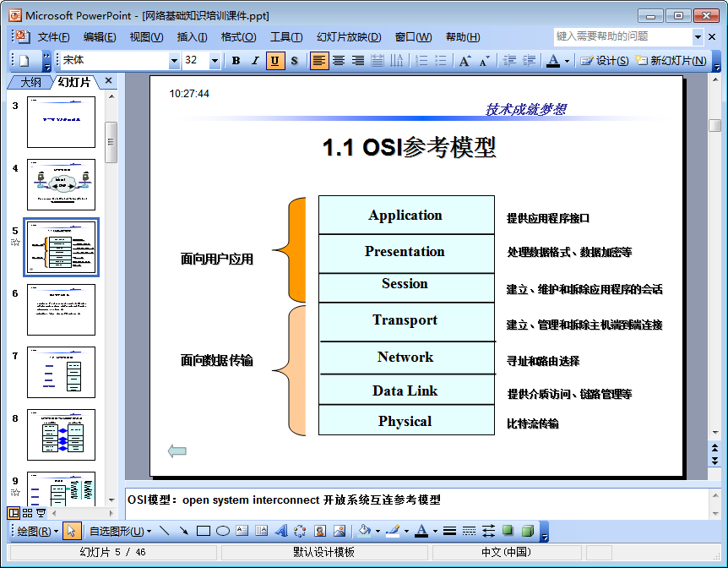The height and width of the screenshot is (568, 728).
Task: Increase font size with the large A icon
Action: (x=465, y=61)
